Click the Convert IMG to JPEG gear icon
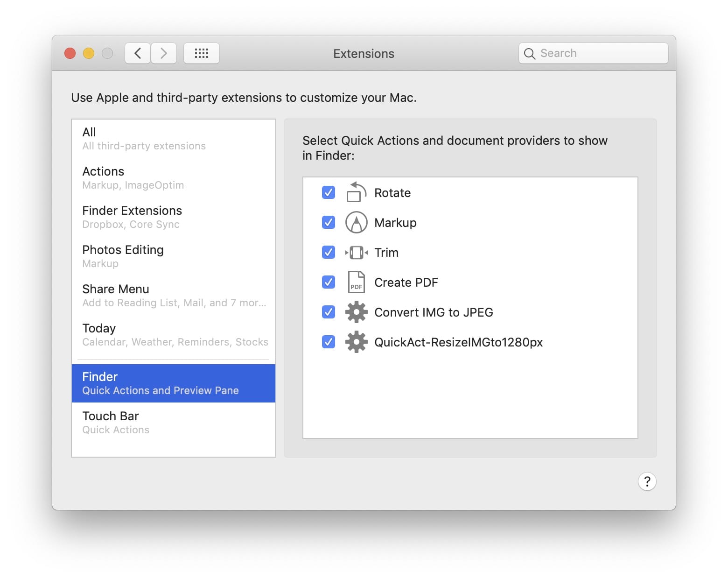 (356, 312)
